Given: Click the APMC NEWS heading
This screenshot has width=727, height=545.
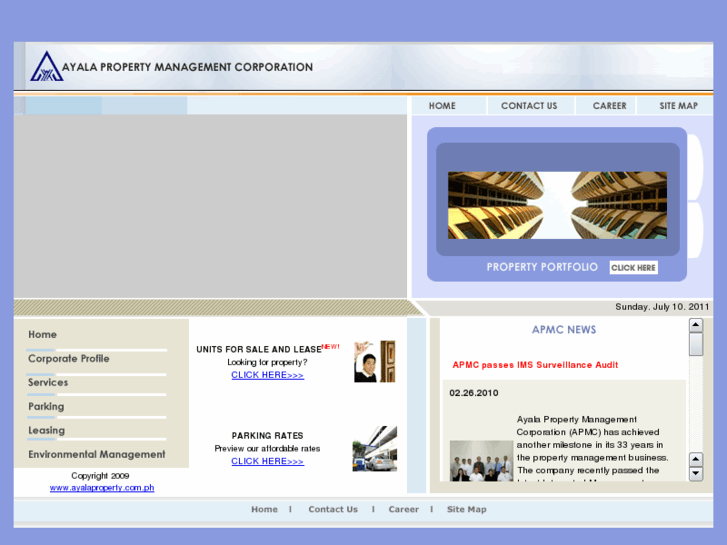Looking at the screenshot, I should pyautogui.click(x=564, y=330).
